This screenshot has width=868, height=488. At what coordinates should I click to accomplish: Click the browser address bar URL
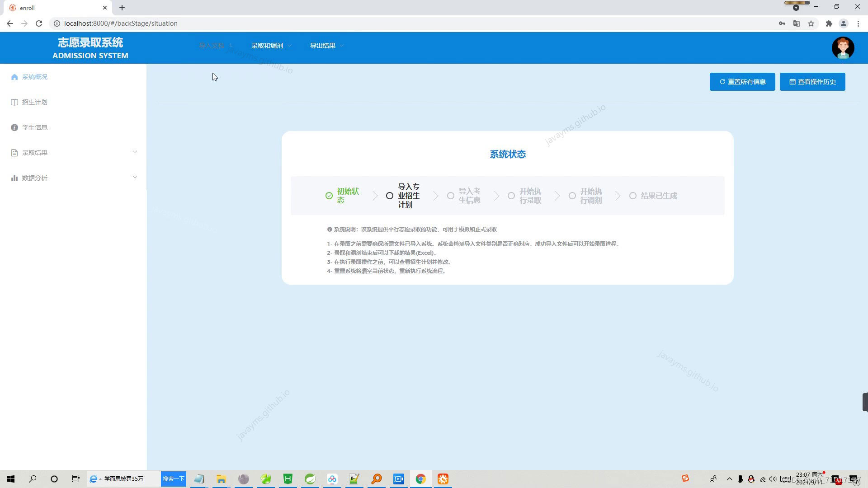pyautogui.click(x=121, y=23)
